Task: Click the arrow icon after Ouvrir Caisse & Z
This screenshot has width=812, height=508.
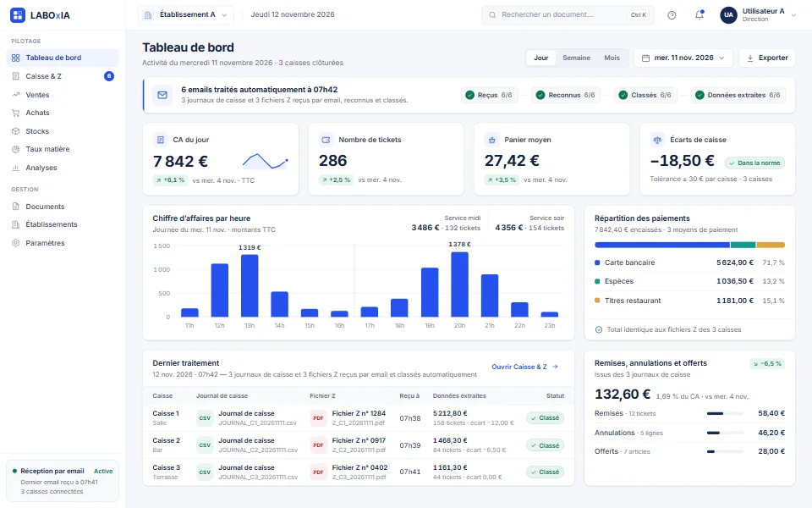Action: pos(555,367)
